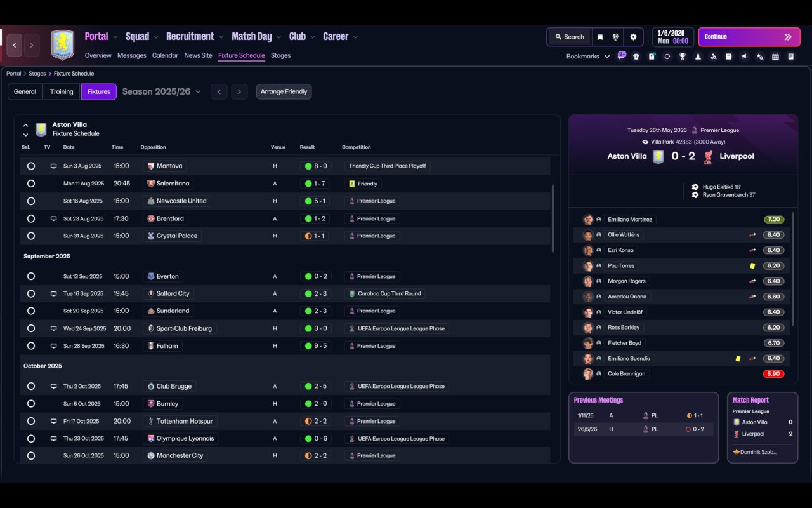The image size is (812, 508).
Task: Open the world globe icon in top bar
Action: click(x=615, y=37)
